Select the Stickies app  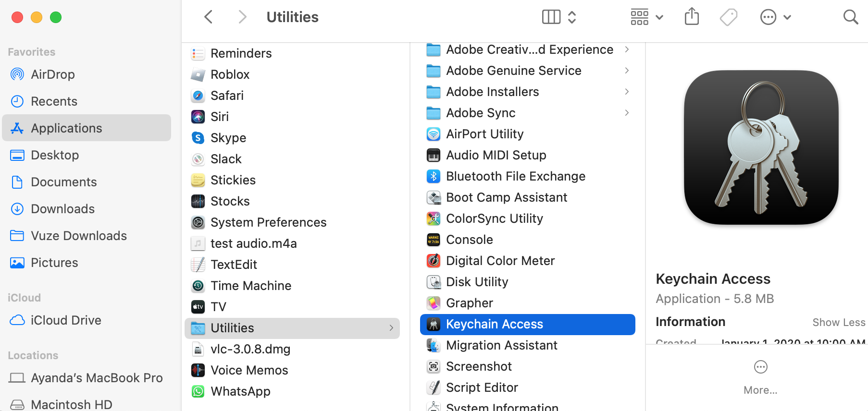point(292,180)
